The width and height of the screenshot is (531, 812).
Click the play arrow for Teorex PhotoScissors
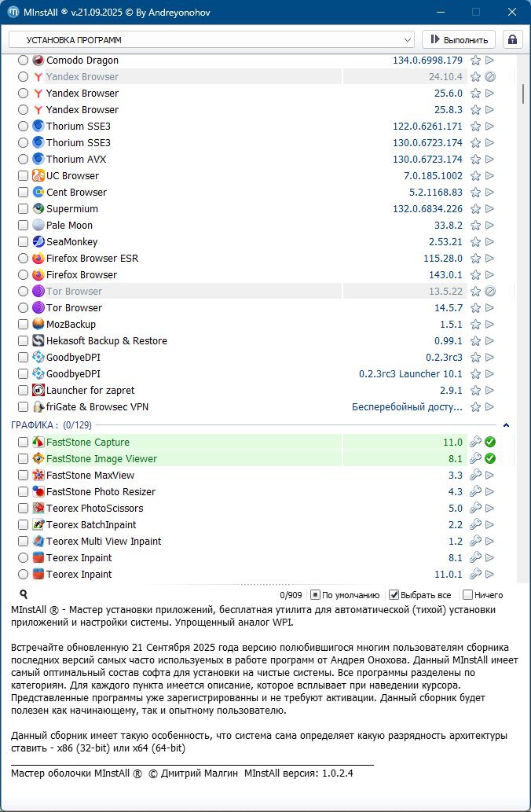(x=490, y=509)
